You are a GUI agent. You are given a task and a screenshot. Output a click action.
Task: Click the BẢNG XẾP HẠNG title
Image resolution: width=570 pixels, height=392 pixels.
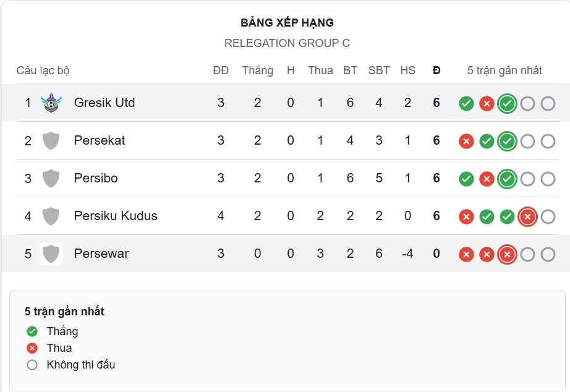[285, 22]
